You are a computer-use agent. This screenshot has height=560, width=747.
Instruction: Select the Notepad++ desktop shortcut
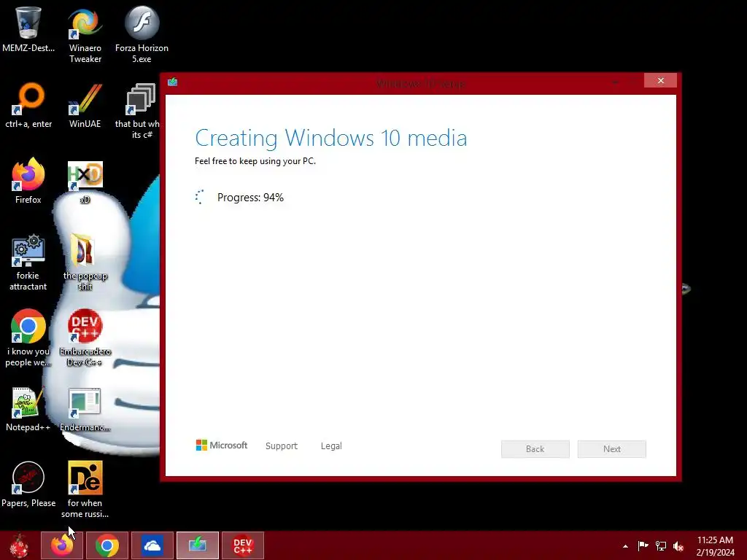[28, 409]
